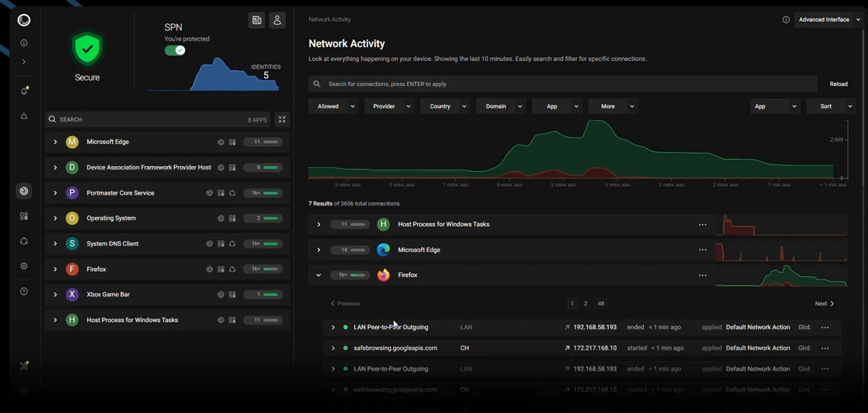Open the warning triangle alerts icon in sidebar
The image size is (868, 413).
tap(24, 116)
